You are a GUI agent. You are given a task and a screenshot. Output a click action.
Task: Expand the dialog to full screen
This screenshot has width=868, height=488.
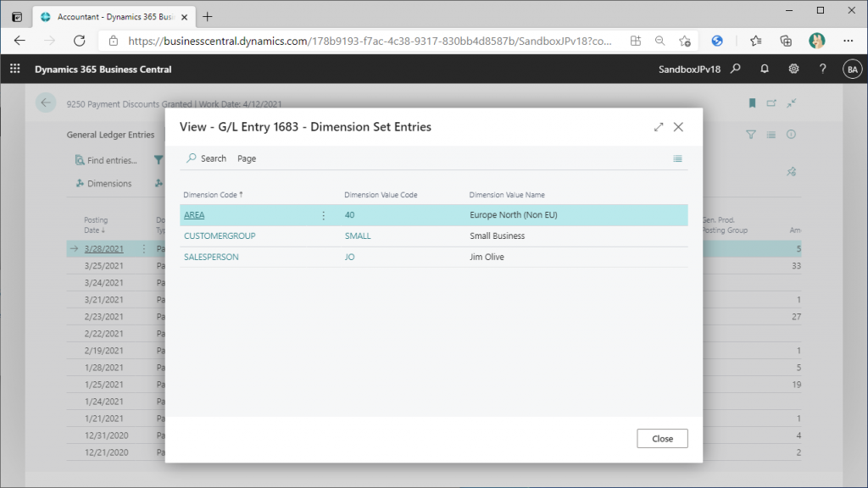coord(659,127)
